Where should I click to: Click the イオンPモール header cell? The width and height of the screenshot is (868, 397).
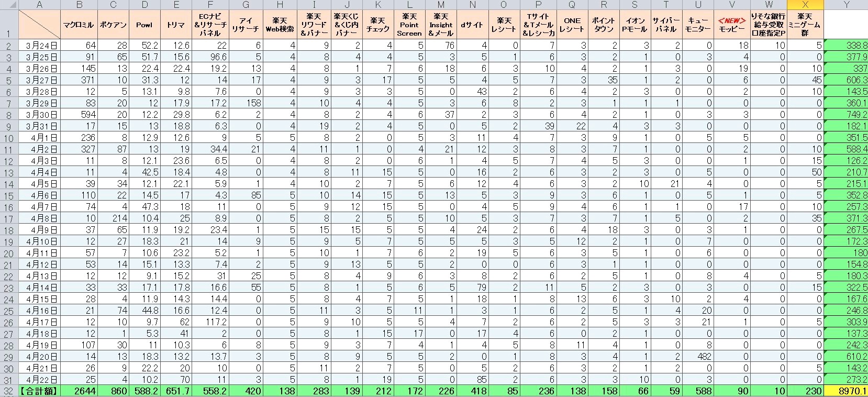click(x=635, y=25)
